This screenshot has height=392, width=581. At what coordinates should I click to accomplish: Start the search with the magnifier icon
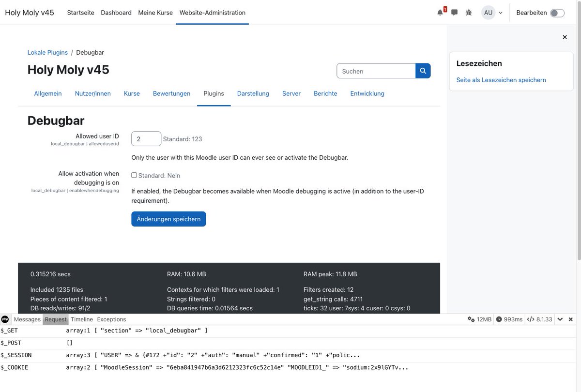[x=423, y=71]
